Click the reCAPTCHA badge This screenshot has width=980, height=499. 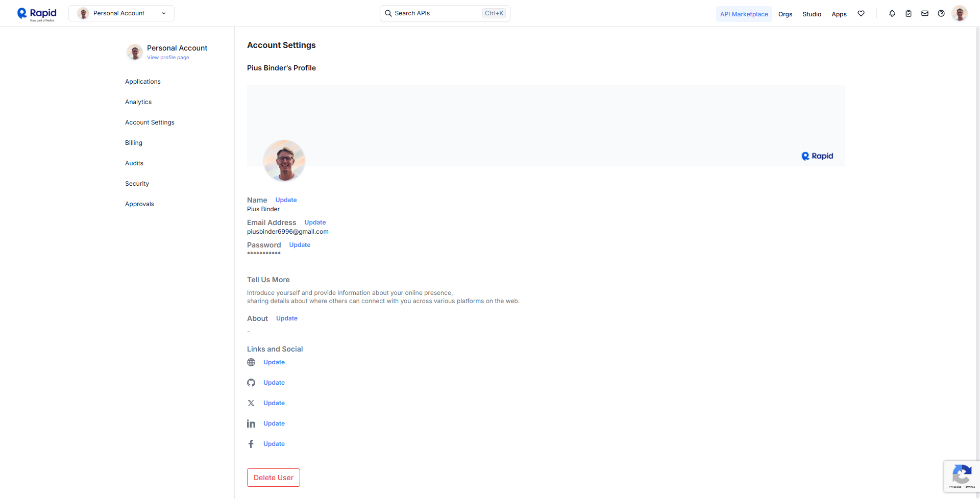pos(962,477)
